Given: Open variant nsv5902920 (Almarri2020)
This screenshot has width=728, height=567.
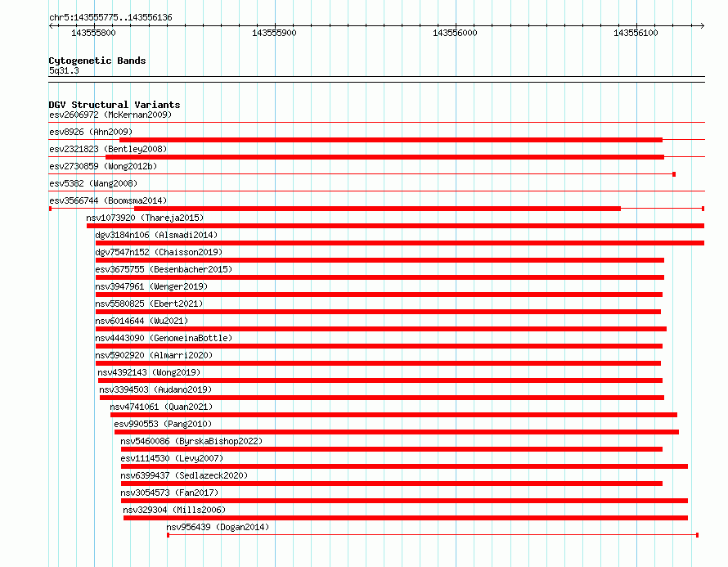Looking at the screenshot, I should point(154,355).
